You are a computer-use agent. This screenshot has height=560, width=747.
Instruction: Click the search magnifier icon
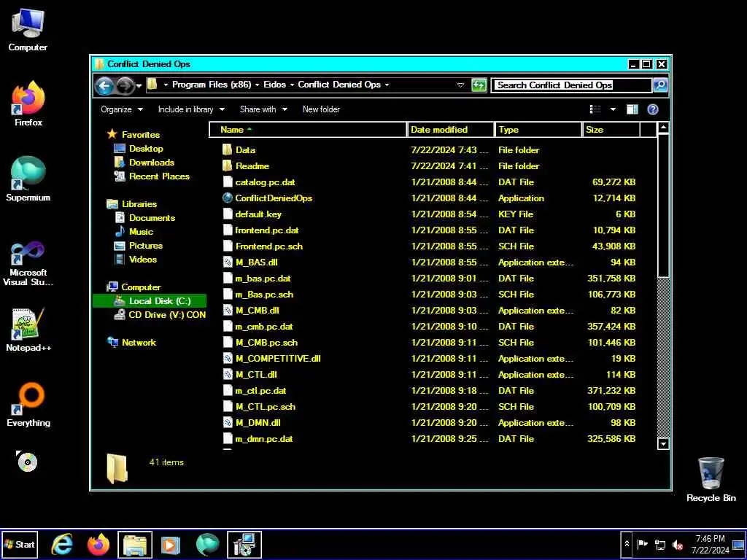pyautogui.click(x=659, y=85)
